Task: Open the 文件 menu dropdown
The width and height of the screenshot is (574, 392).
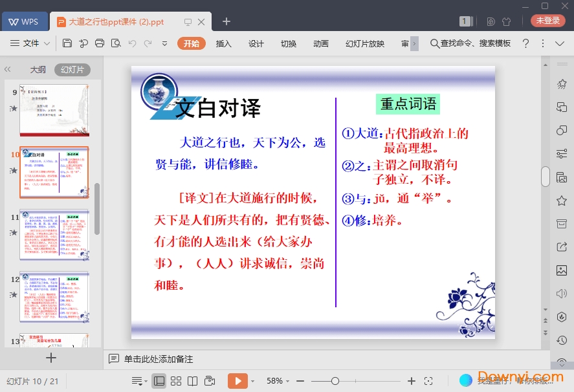Action: tap(30, 43)
